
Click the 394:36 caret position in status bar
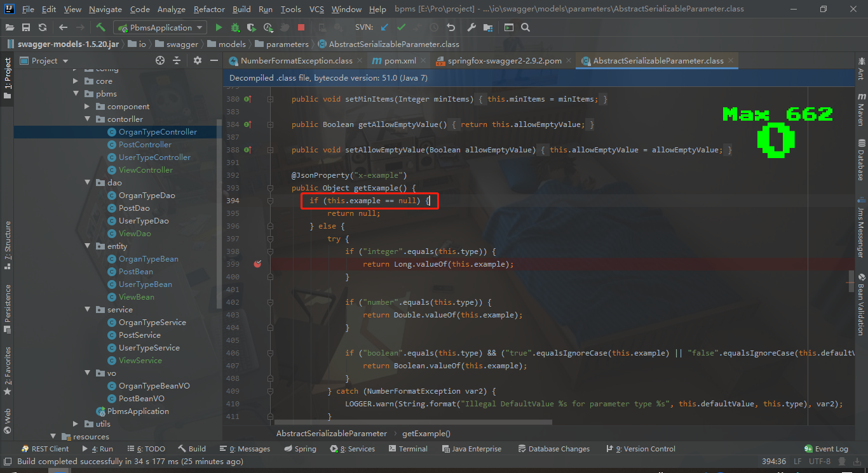[x=775, y=462]
